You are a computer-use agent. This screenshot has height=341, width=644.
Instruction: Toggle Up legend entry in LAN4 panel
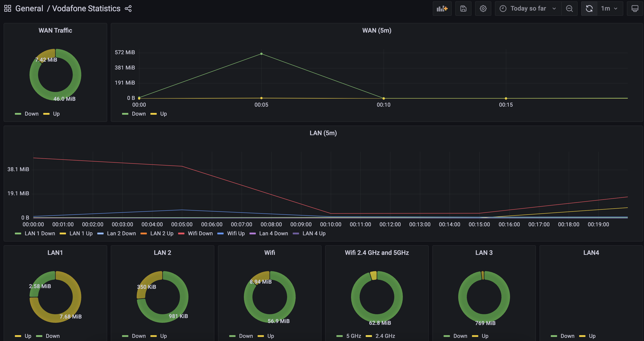(592, 336)
